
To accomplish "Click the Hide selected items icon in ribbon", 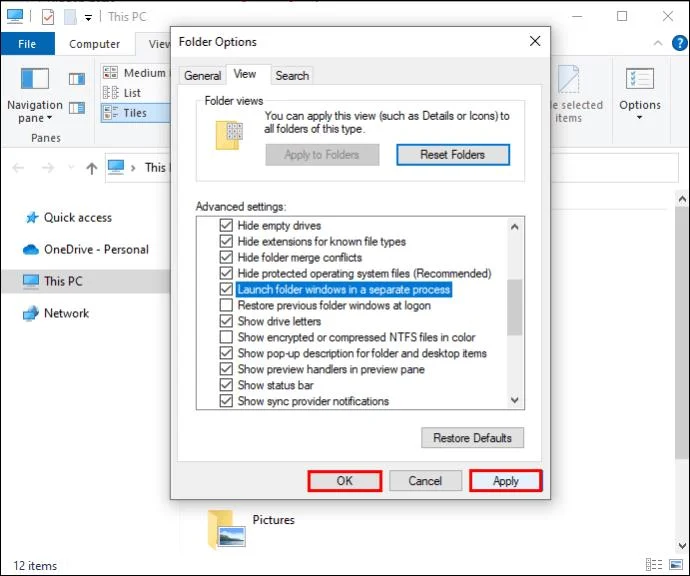I will [569, 79].
